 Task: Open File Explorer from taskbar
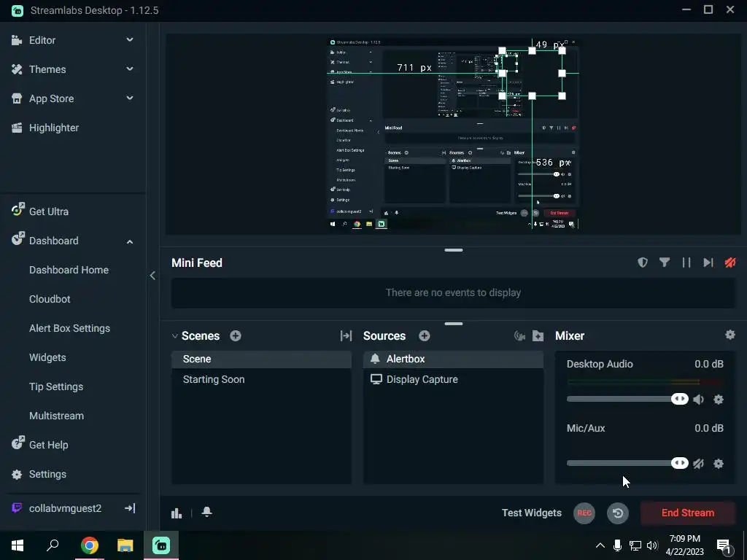click(x=125, y=545)
